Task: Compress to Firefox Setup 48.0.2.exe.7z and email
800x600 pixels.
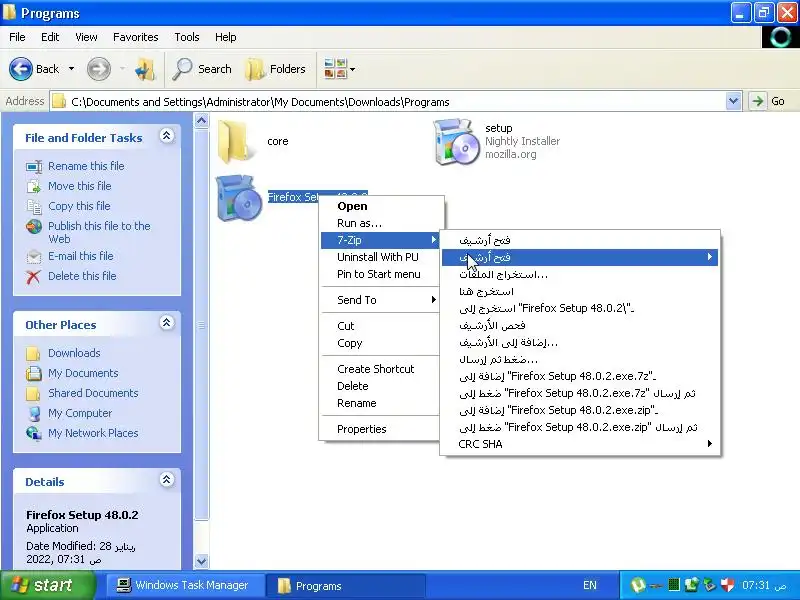Action: (x=580, y=393)
